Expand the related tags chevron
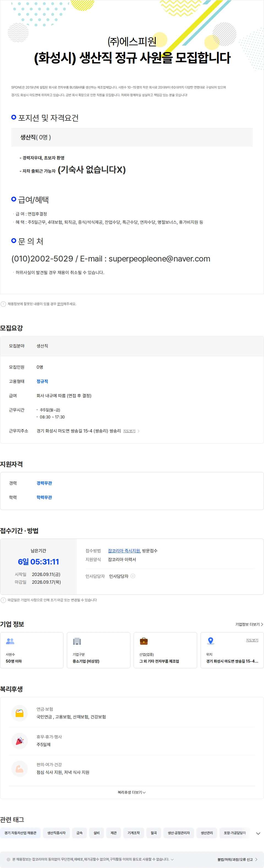The image size is (264, 868). (258, 833)
